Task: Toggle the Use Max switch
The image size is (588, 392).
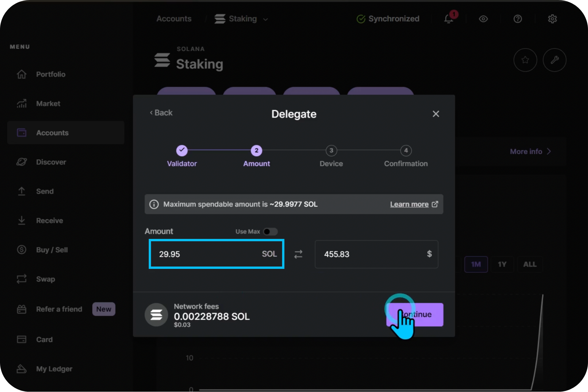Action: (270, 232)
